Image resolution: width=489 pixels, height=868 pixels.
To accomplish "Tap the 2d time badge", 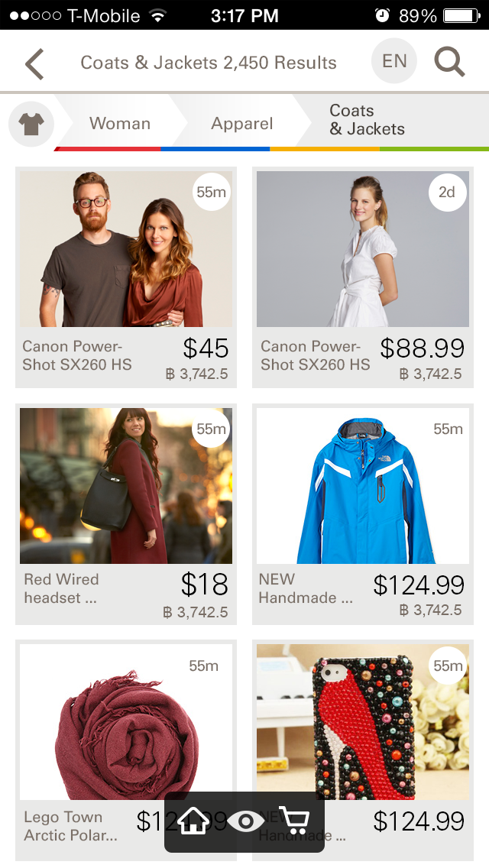I will [447, 193].
